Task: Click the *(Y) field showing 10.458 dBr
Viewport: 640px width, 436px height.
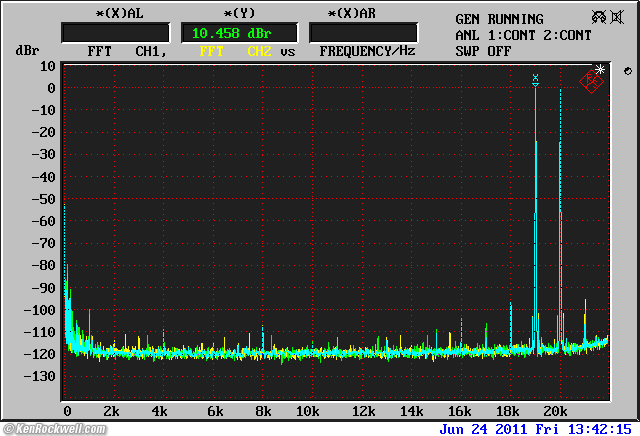Action: tap(240, 33)
